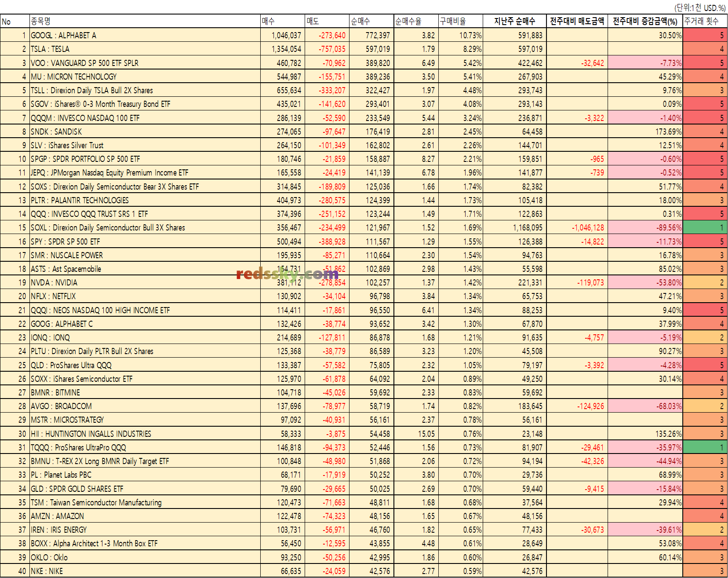
Task: Click the 종목명 column header
Action: pyautogui.click(x=145, y=21)
